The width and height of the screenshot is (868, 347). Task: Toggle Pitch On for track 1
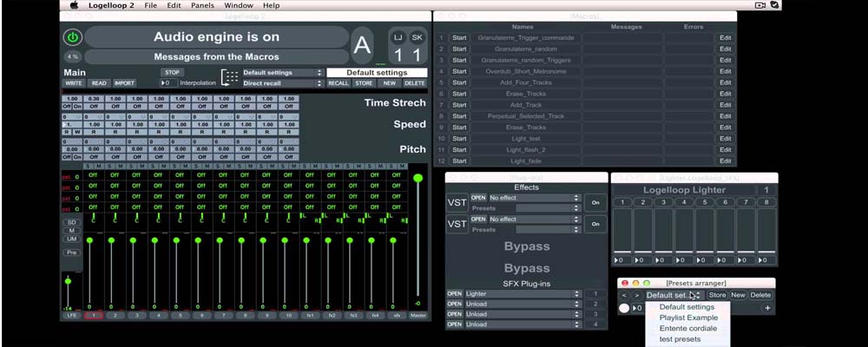click(x=77, y=157)
